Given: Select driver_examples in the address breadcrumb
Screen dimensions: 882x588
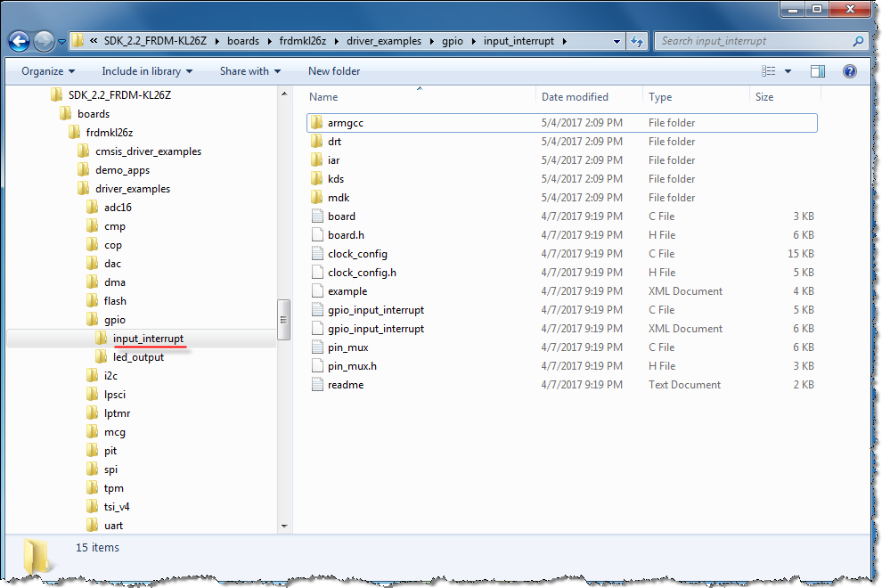Looking at the screenshot, I should tap(384, 41).
